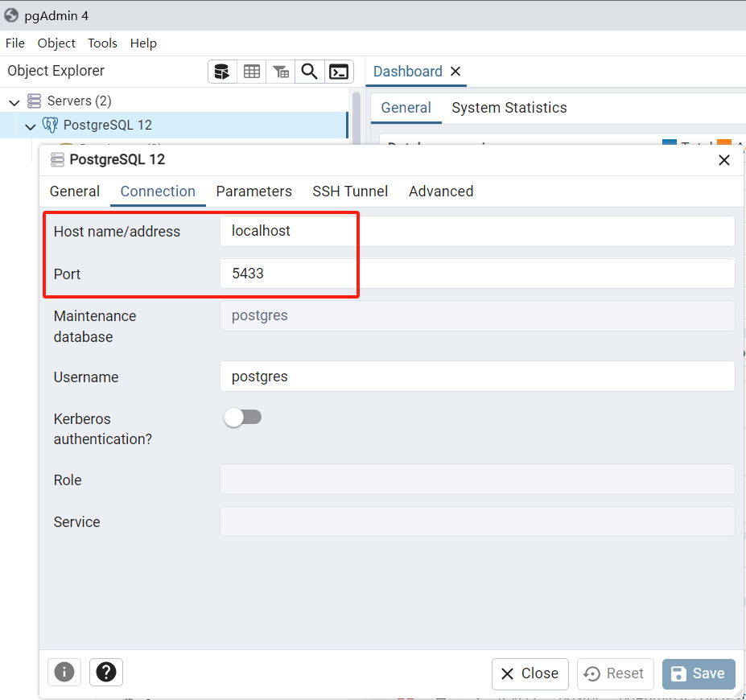Open the Help menu
The height and width of the screenshot is (700, 746).
click(143, 43)
